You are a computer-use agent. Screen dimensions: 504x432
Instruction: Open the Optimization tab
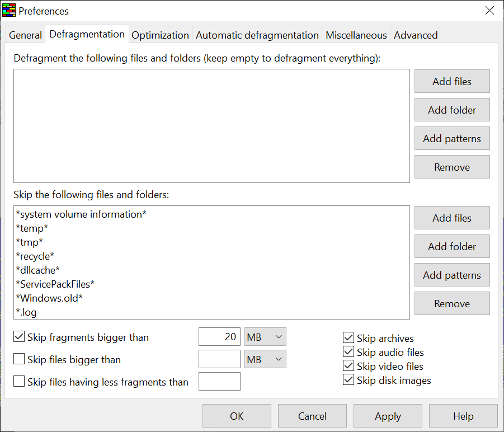click(160, 35)
